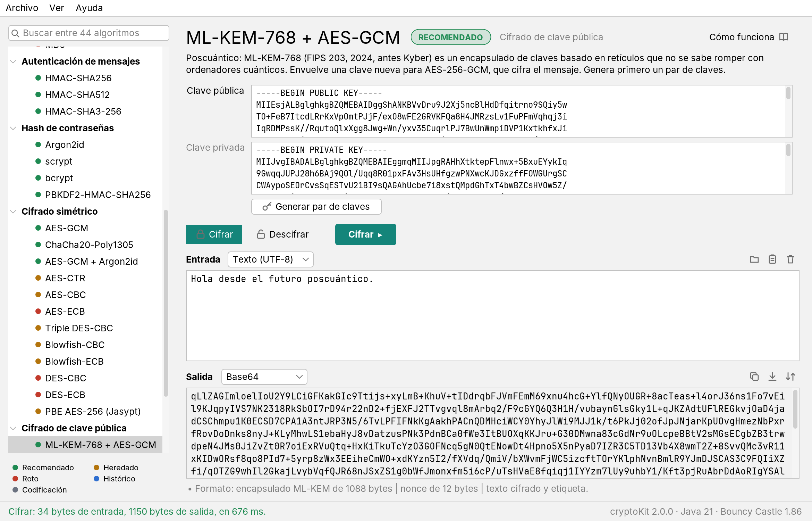Select bcrypt algorithm
812x521 pixels.
(x=85, y=178)
